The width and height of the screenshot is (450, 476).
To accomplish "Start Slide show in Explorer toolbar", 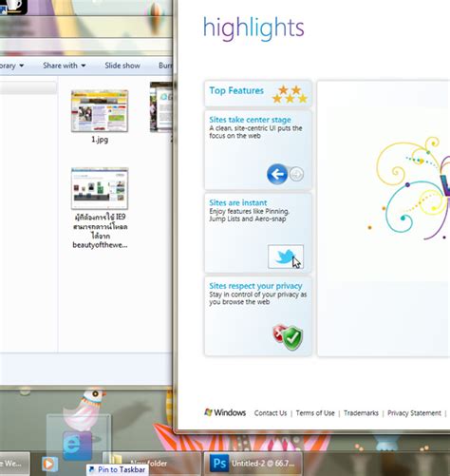I will [122, 66].
